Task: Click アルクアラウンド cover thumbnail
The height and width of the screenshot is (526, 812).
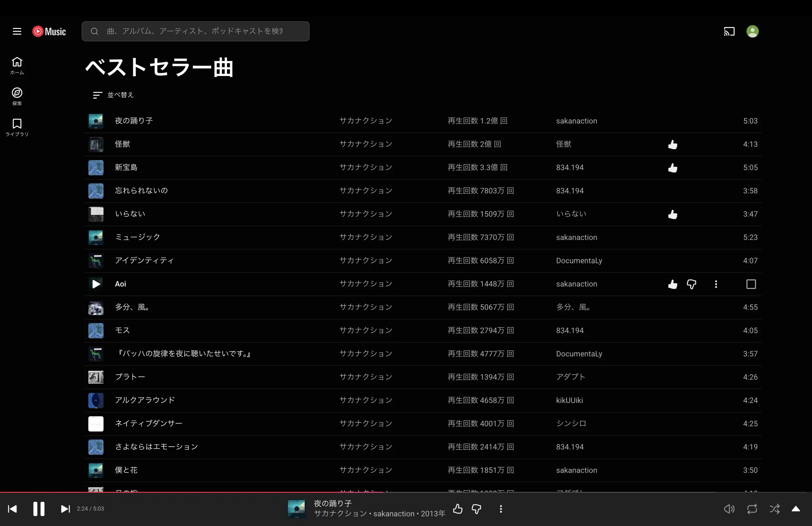Action: tap(96, 400)
